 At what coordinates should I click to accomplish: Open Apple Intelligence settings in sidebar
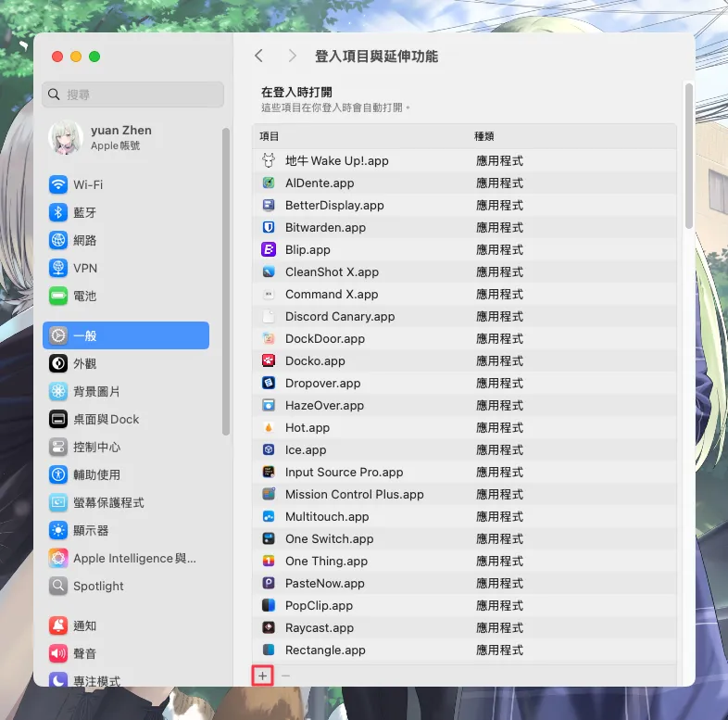point(134,558)
